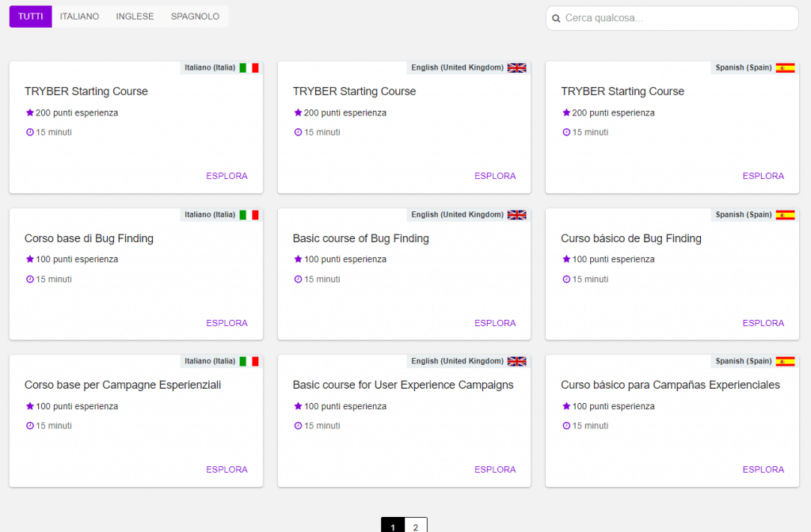The height and width of the screenshot is (532, 811).
Task: Click star icon on Italian TRYBER Starting Course card
Action: coord(30,112)
